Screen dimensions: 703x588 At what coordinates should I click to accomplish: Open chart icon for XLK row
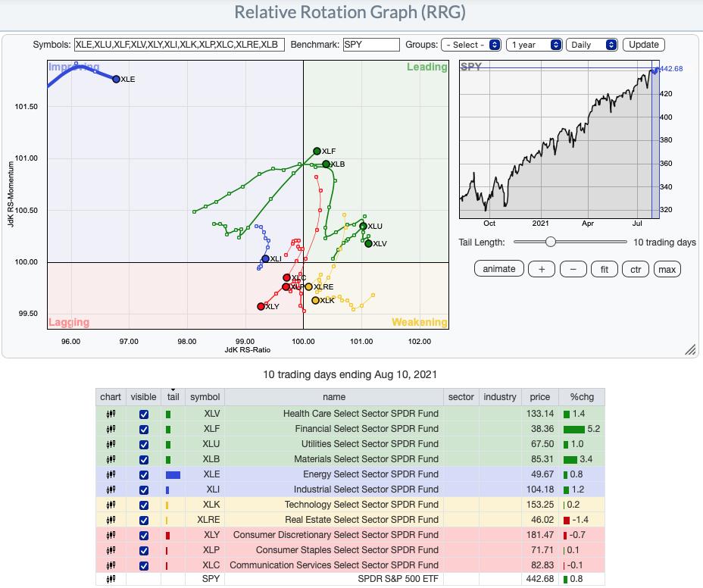(111, 505)
